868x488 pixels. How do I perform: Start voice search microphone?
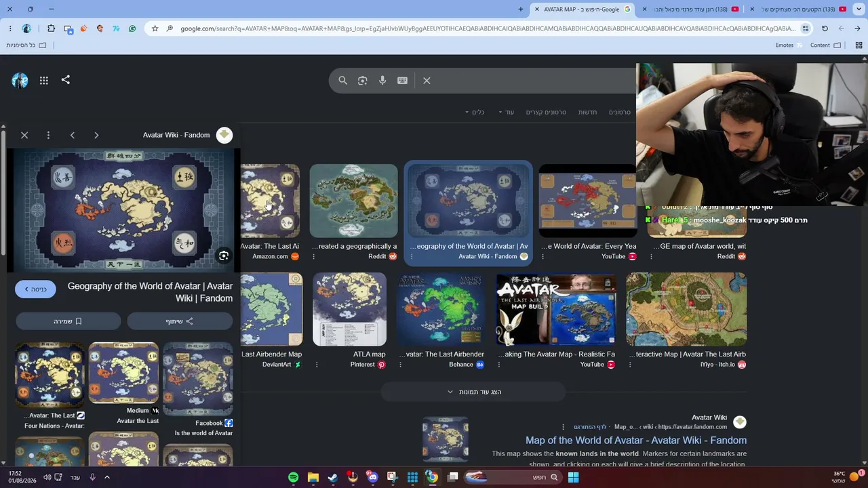[382, 81]
